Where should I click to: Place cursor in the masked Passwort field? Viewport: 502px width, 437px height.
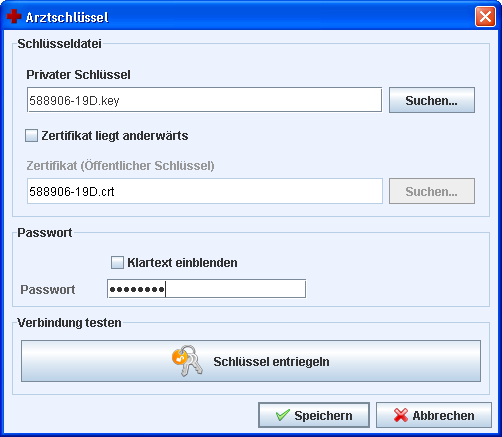pos(206,289)
